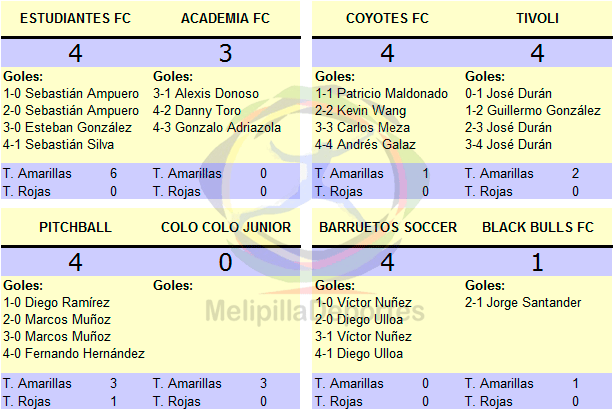Select the ACADEMIA FC team name
This screenshot has height=410, width=613.
[x=225, y=18]
